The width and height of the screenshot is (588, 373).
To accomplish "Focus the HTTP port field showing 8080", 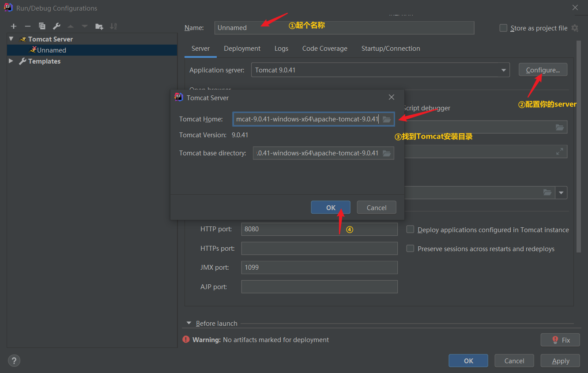I will pos(319,229).
